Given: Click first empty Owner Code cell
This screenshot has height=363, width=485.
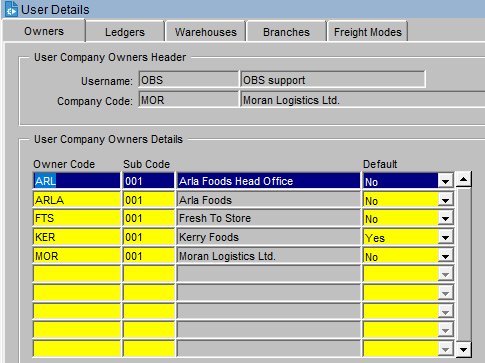Looking at the screenshot, I should tap(77, 275).
